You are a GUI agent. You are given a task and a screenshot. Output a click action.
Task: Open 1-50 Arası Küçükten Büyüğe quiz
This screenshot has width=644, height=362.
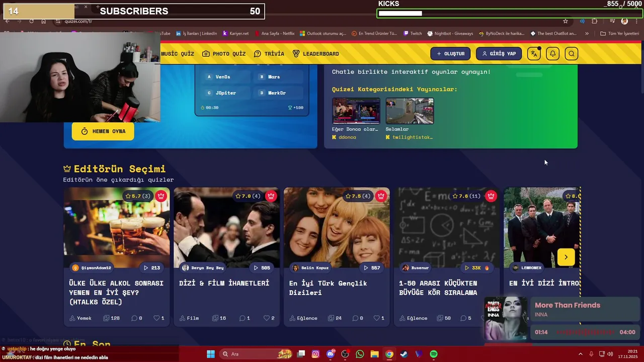[x=438, y=288]
